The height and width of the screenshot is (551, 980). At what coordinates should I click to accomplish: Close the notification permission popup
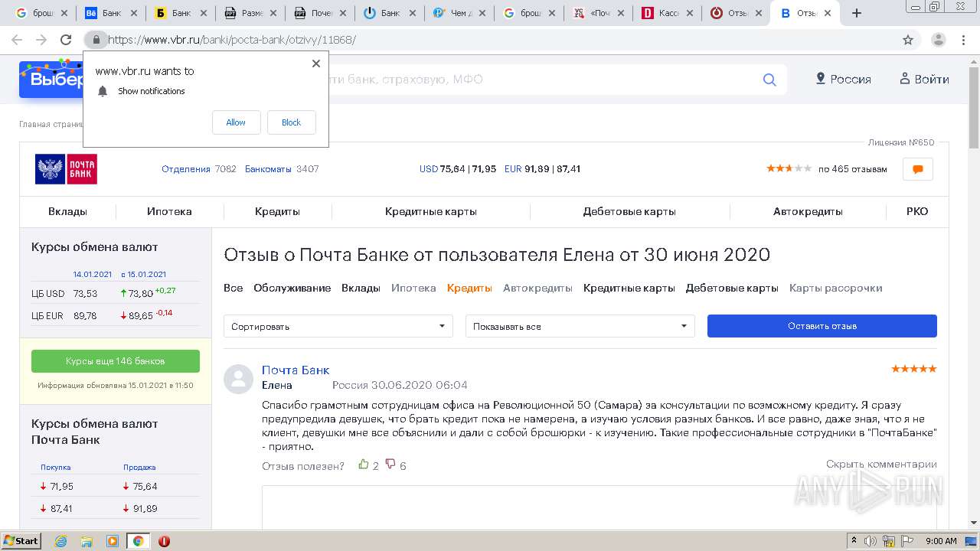pos(316,64)
